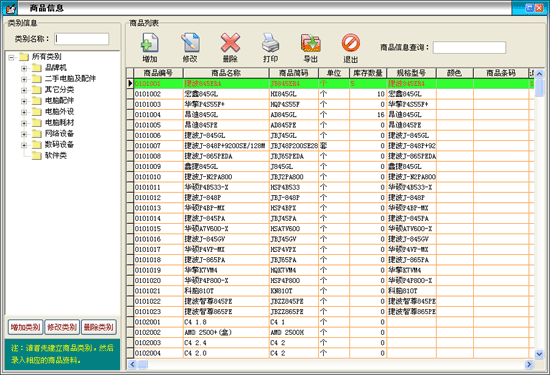The height and width of the screenshot is (375, 550).
Task: Select the 其它分类 category
Action: tap(59, 90)
